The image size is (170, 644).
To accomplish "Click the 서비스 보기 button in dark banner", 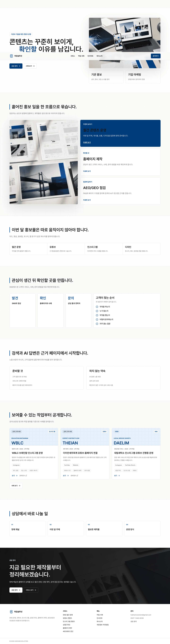I will pos(31,590).
